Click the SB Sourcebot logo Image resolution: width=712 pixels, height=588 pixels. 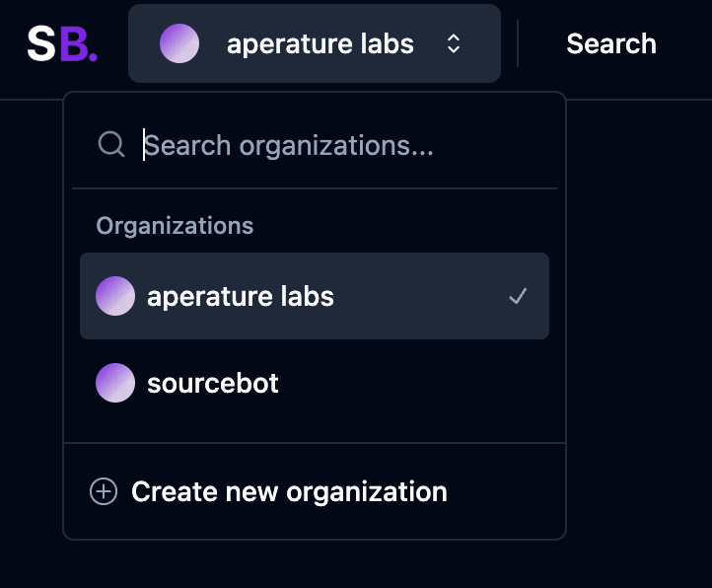tap(61, 43)
